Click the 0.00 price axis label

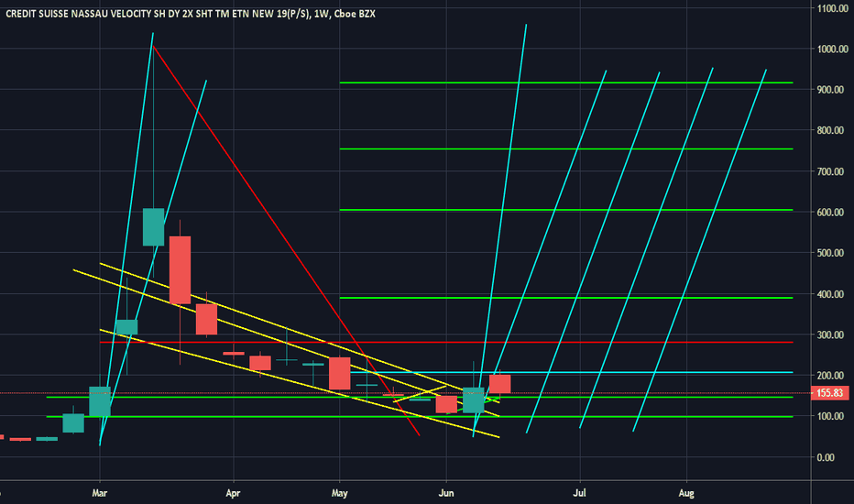pyautogui.click(x=826, y=457)
